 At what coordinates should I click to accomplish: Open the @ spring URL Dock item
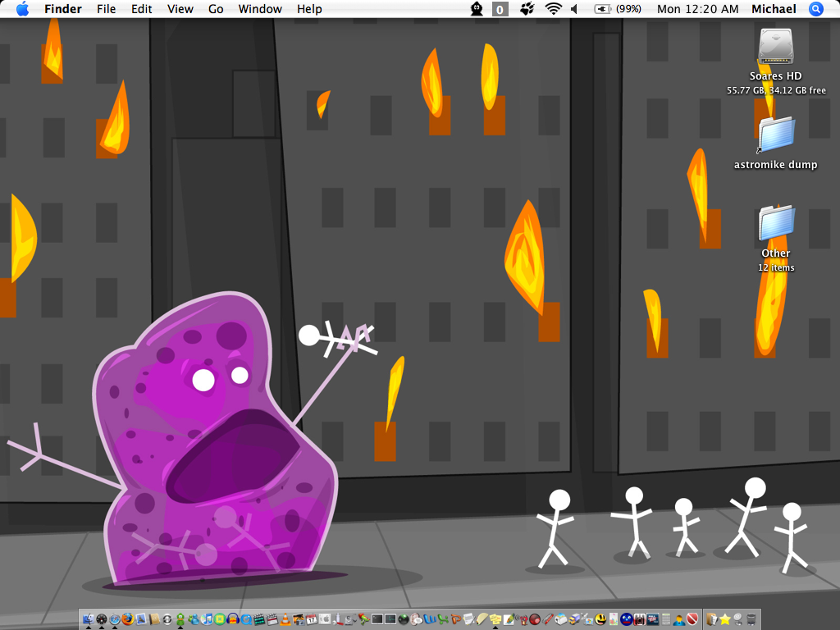click(738, 619)
